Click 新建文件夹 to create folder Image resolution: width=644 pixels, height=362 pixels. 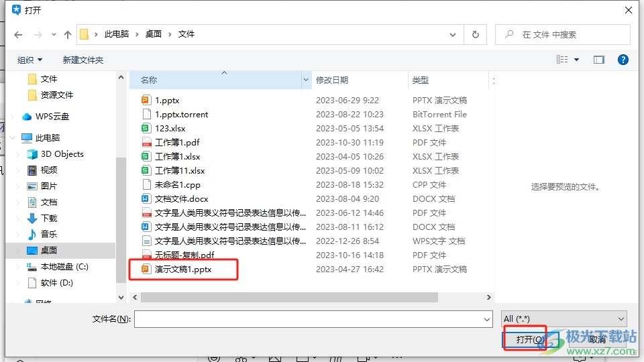83,60
